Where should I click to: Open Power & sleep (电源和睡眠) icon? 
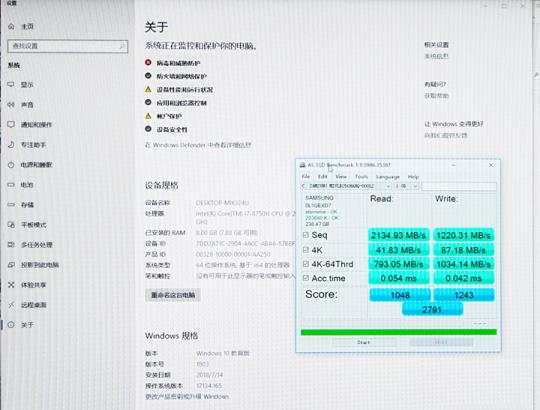pyautogui.click(x=11, y=165)
